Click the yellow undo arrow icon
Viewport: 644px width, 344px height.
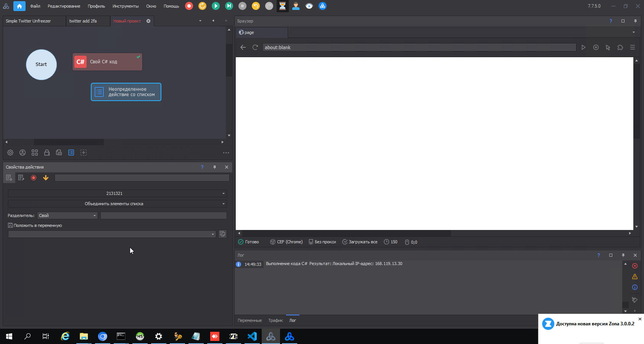click(x=256, y=6)
